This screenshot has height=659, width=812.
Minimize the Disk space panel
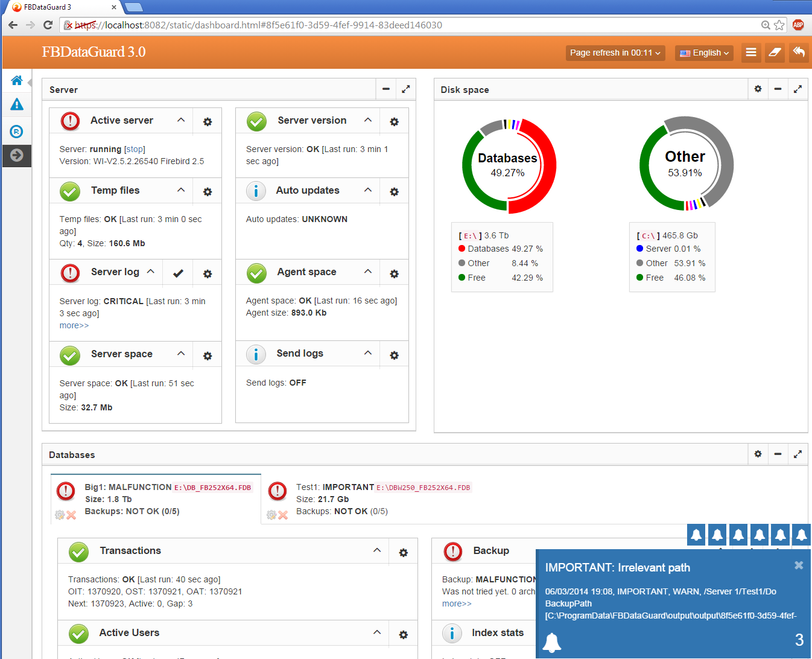click(778, 89)
